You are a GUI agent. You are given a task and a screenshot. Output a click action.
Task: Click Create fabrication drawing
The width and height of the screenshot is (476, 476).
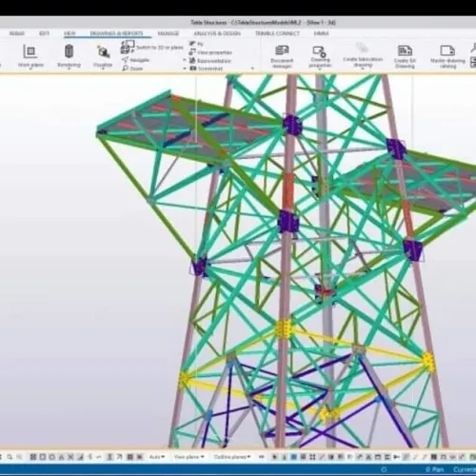pyautogui.click(x=363, y=56)
